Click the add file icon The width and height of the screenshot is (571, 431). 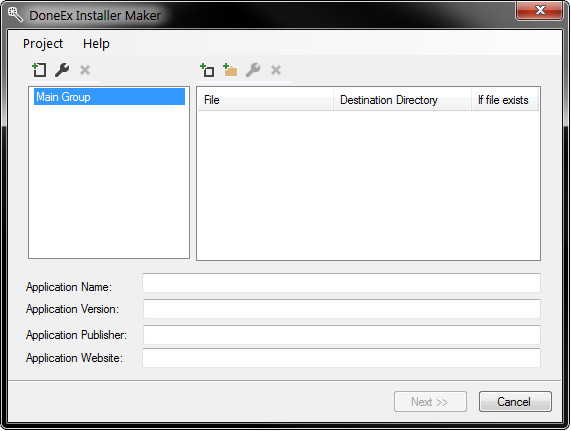208,70
